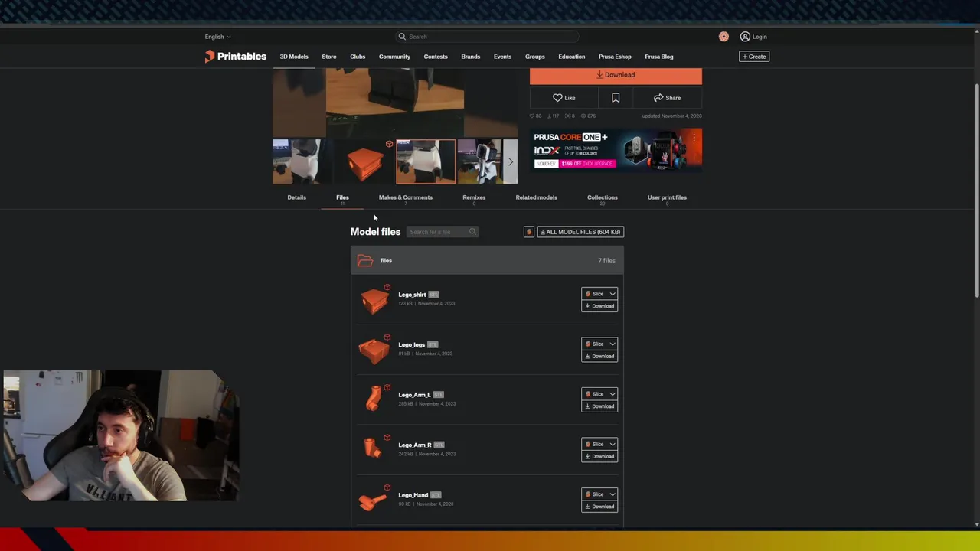Click 3D preview cube icon on Lego_legs
Image resolution: width=980 pixels, height=551 pixels.
coord(387,337)
